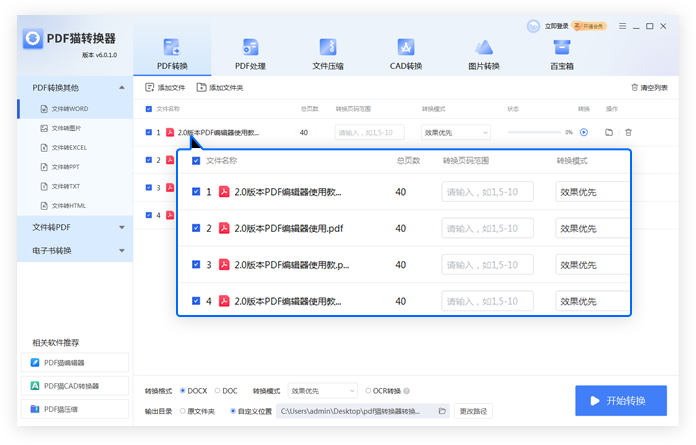The width and height of the screenshot is (696, 445).
Task: Select the DOCX format radio button
Action: click(182, 391)
